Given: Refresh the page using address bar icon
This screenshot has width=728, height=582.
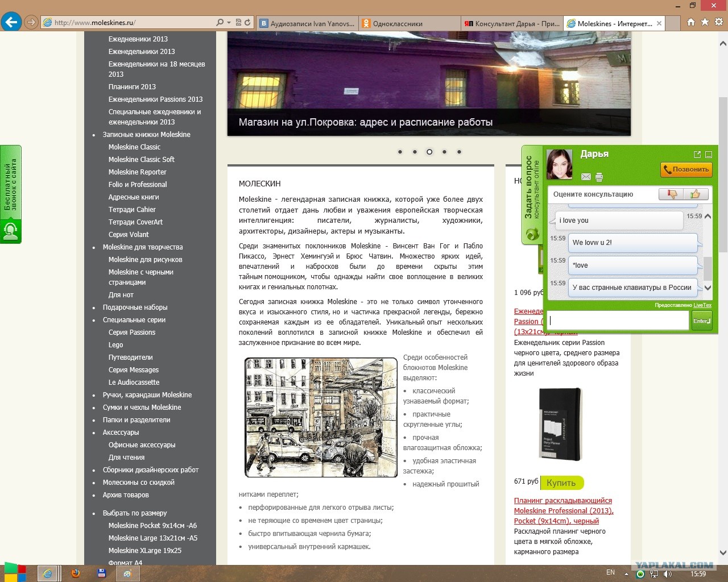Looking at the screenshot, I should pos(247,23).
